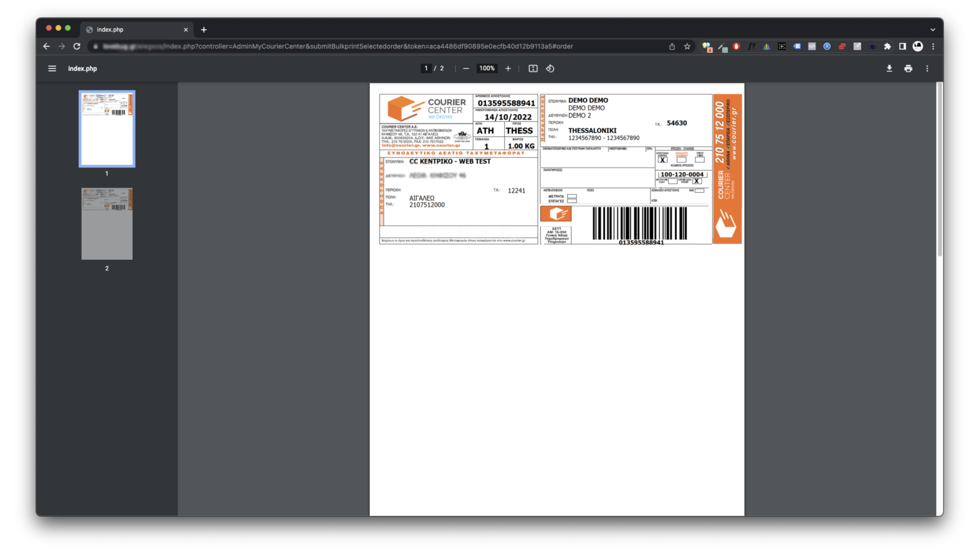980x551 pixels.
Task: Click the page number input field
Action: click(426, 68)
